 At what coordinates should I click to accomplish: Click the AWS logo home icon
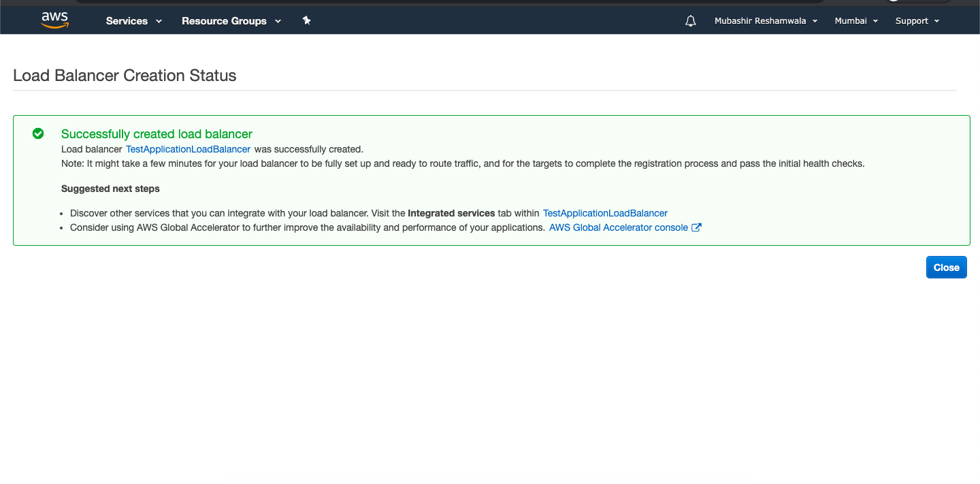54,20
